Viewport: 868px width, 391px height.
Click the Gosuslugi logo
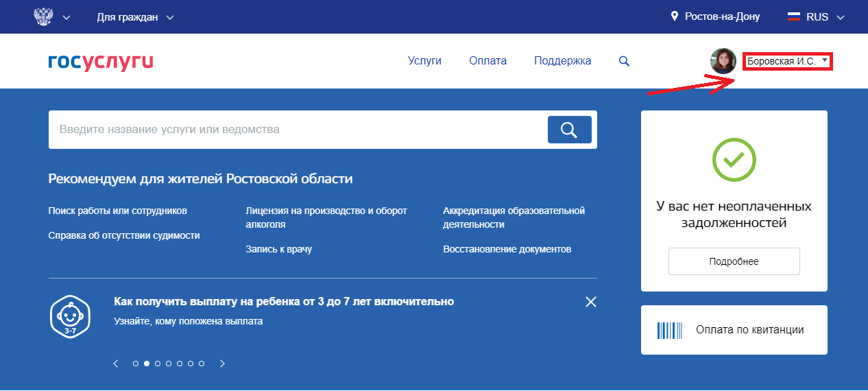[101, 61]
